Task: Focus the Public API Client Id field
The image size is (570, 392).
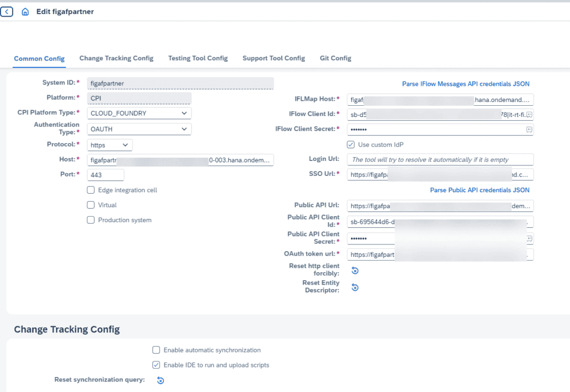Action: click(440, 222)
